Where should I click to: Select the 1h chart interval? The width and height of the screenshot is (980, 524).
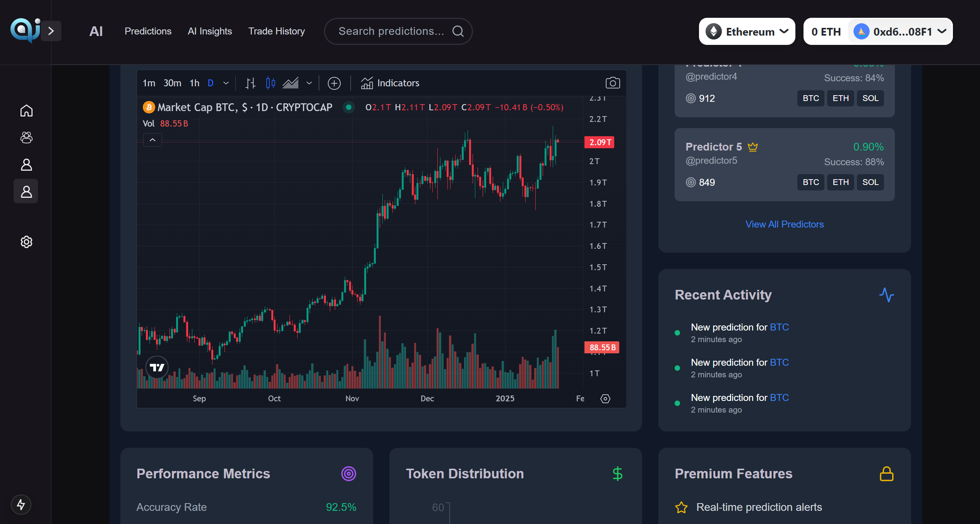pyautogui.click(x=195, y=83)
